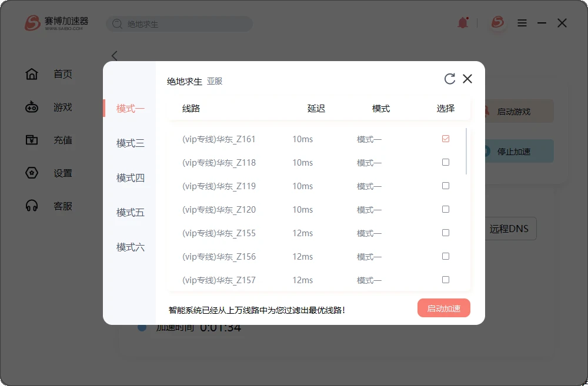Go back using the left chevron
The height and width of the screenshot is (386, 588).
115,56
